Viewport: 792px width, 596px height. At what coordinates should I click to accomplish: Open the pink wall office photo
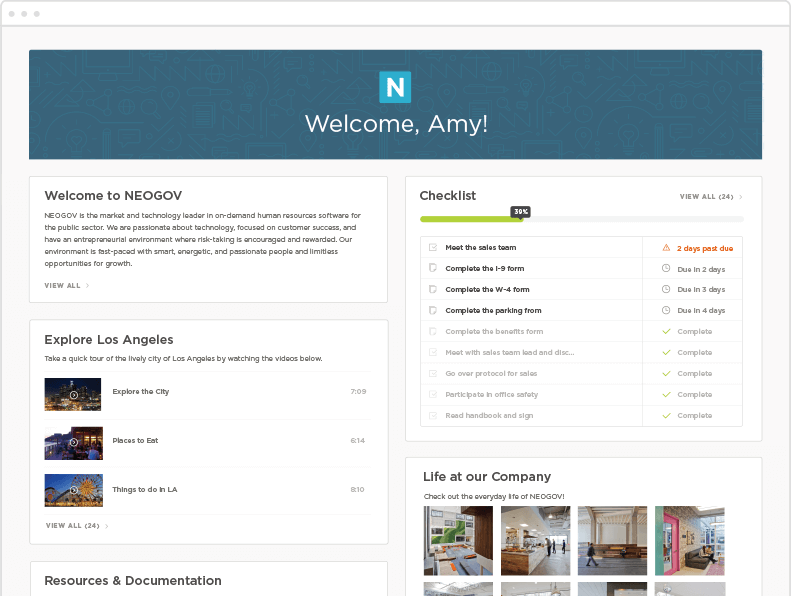pyautogui.click(x=689, y=540)
